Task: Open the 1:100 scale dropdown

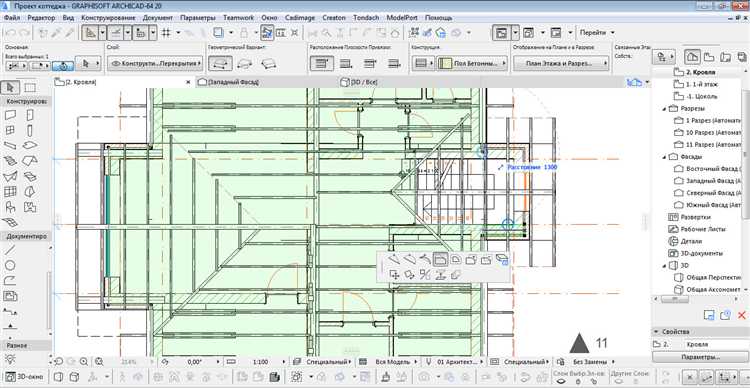Action: pos(261,362)
